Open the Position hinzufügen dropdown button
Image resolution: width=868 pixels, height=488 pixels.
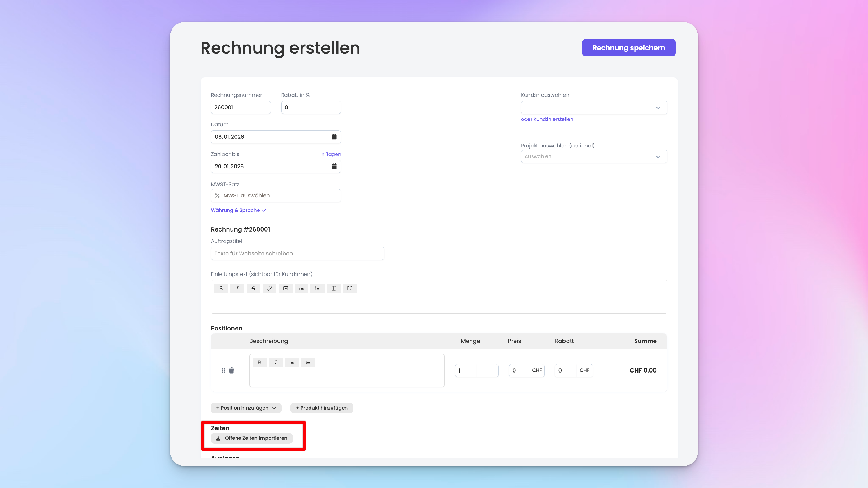point(246,408)
